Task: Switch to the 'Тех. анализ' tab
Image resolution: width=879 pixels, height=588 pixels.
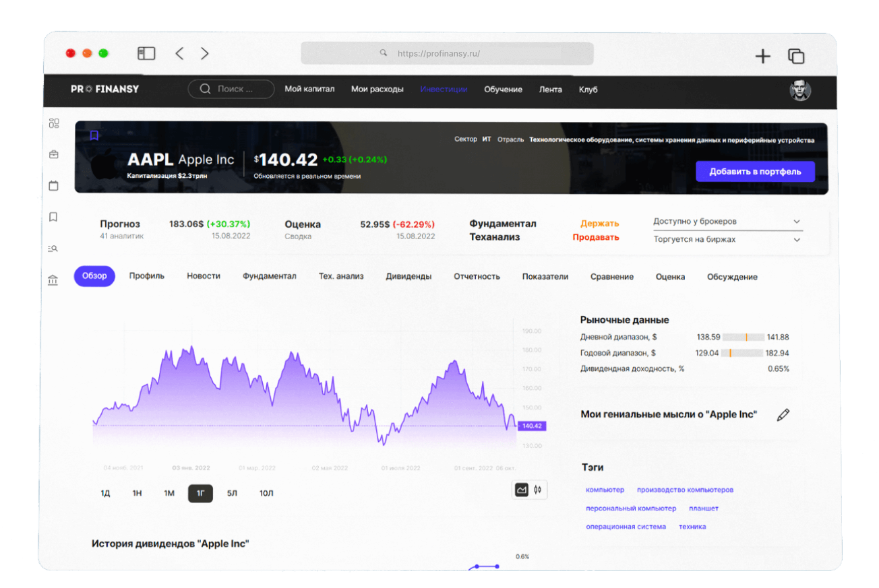Action: pos(341,276)
